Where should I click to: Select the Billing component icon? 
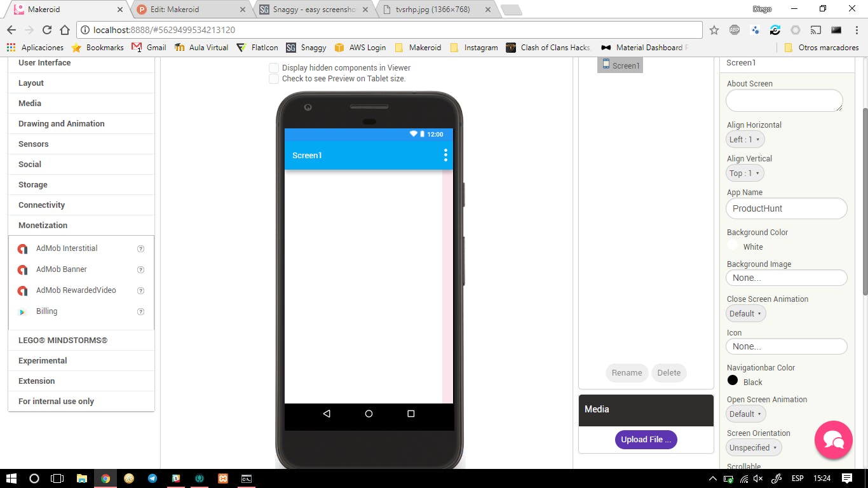[x=22, y=312]
